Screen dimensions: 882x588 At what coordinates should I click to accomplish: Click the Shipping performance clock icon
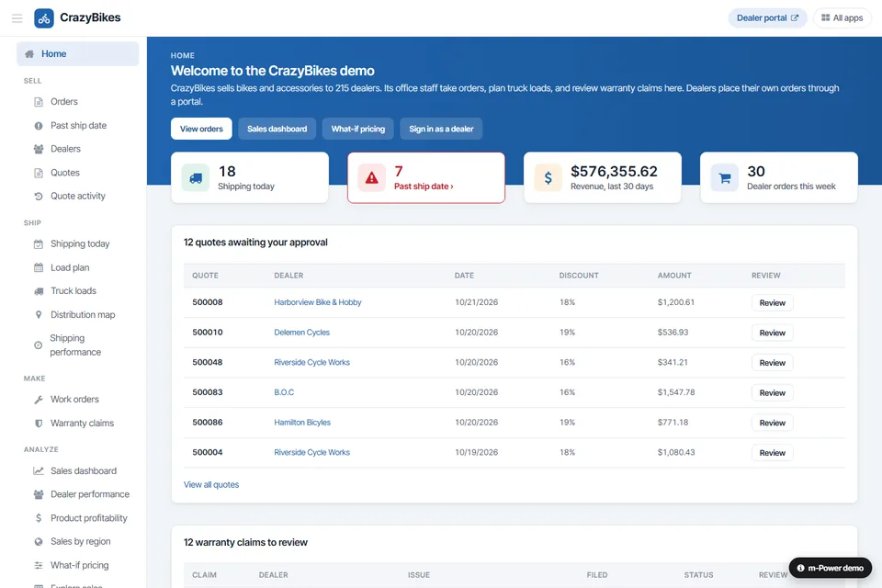(x=39, y=345)
